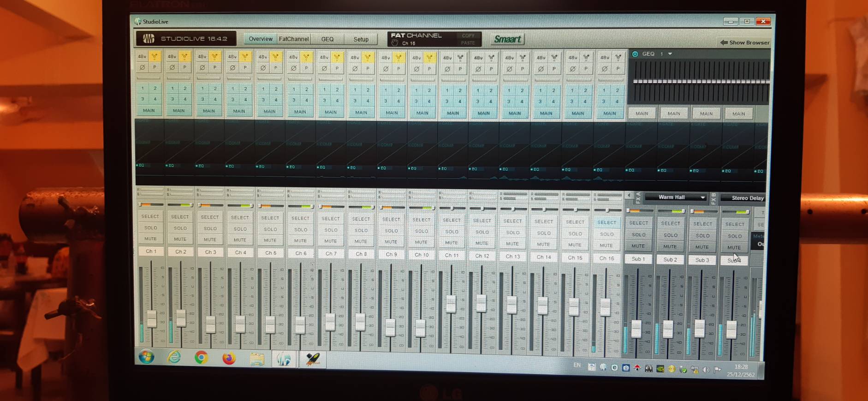
Task: Open the Warm Hall FX A preset dropdown
Action: pos(676,197)
